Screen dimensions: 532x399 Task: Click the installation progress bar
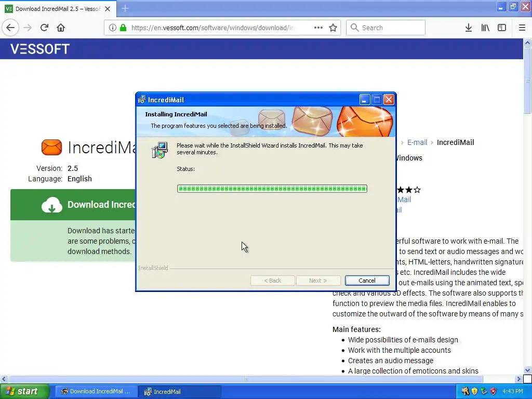click(x=272, y=189)
